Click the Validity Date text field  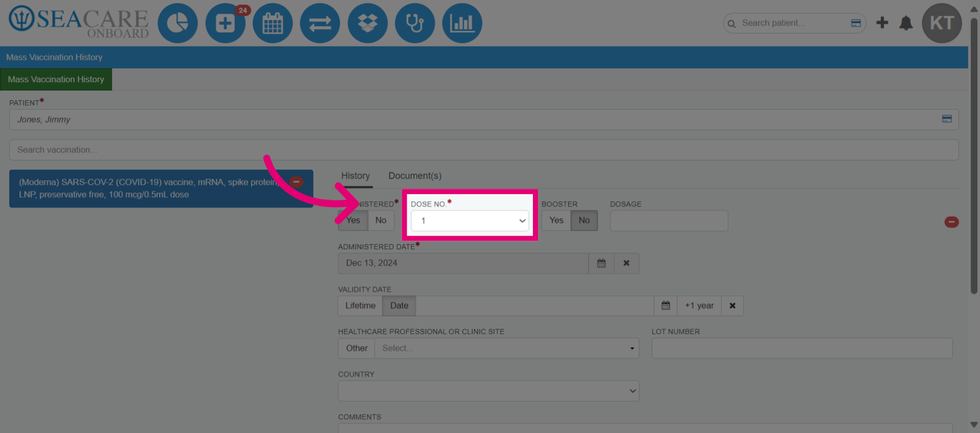tap(535, 306)
